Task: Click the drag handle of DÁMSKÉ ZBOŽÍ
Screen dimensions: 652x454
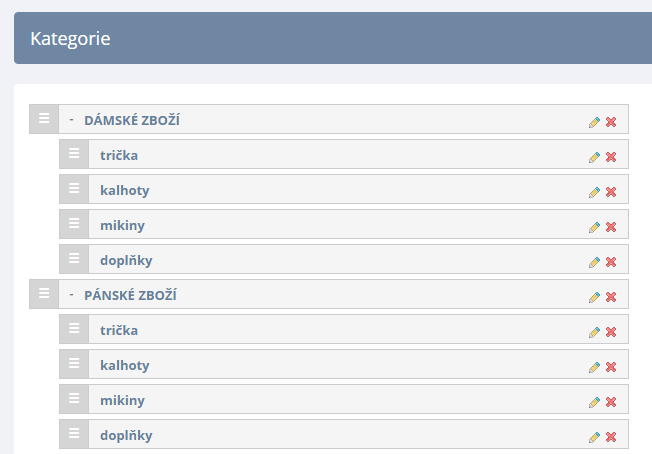Action: (x=44, y=119)
